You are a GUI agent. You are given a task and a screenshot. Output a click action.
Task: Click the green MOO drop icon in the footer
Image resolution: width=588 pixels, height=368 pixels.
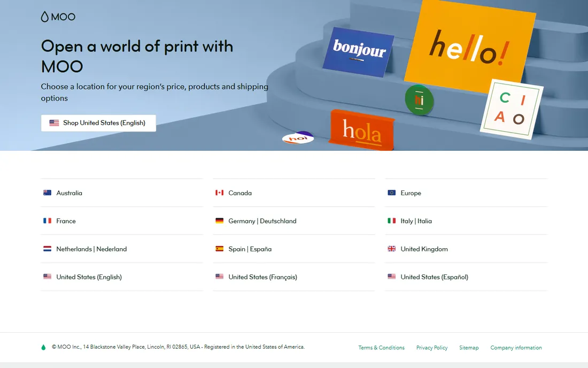(43, 347)
